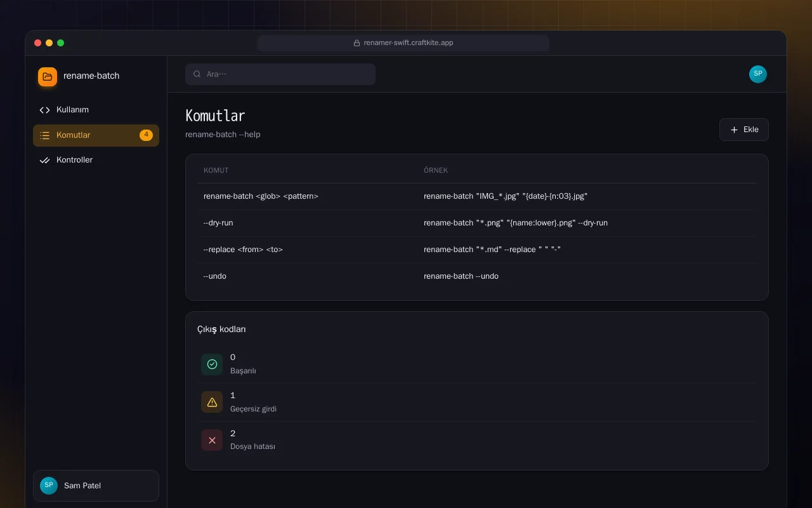
Task: Select the Komutlar sidebar item
Action: point(96,135)
